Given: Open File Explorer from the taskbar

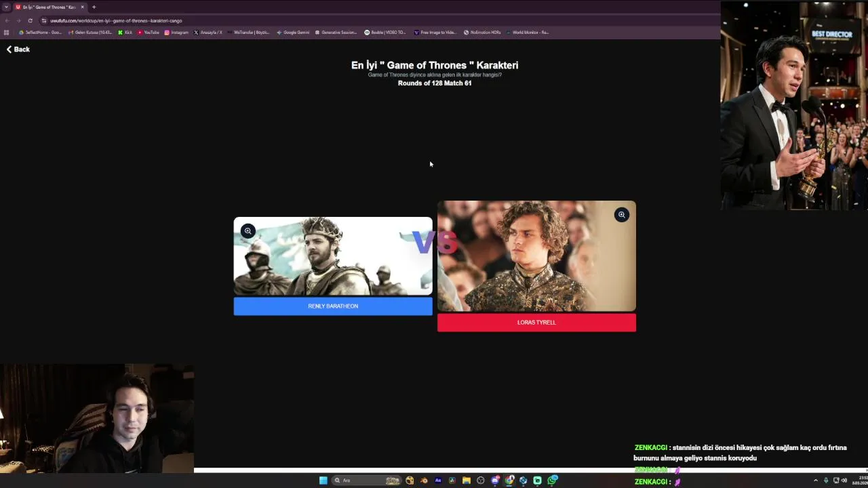Looking at the screenshot, I should point(467,481).
